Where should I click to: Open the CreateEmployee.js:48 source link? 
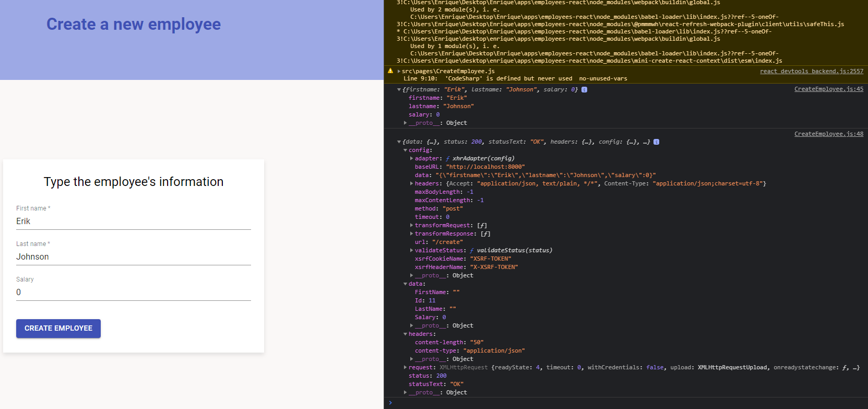(x=829, y=134)
